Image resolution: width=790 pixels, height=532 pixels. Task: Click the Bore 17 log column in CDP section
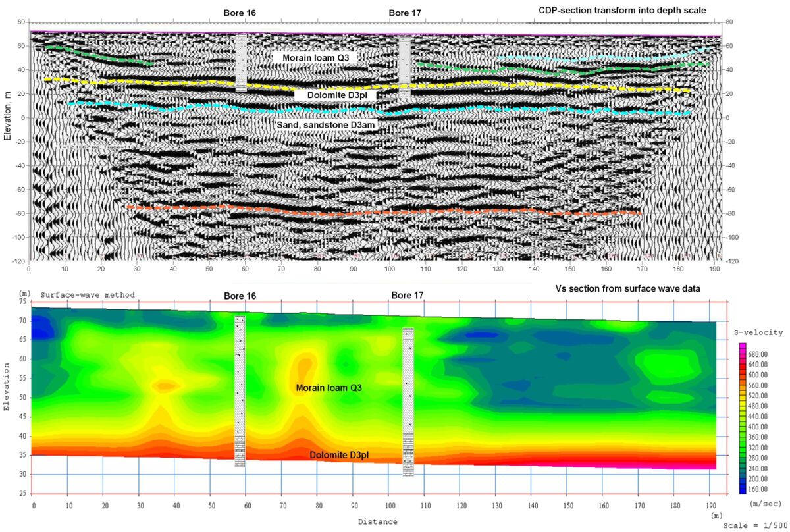pyautogui.click(x=405, y=66)
